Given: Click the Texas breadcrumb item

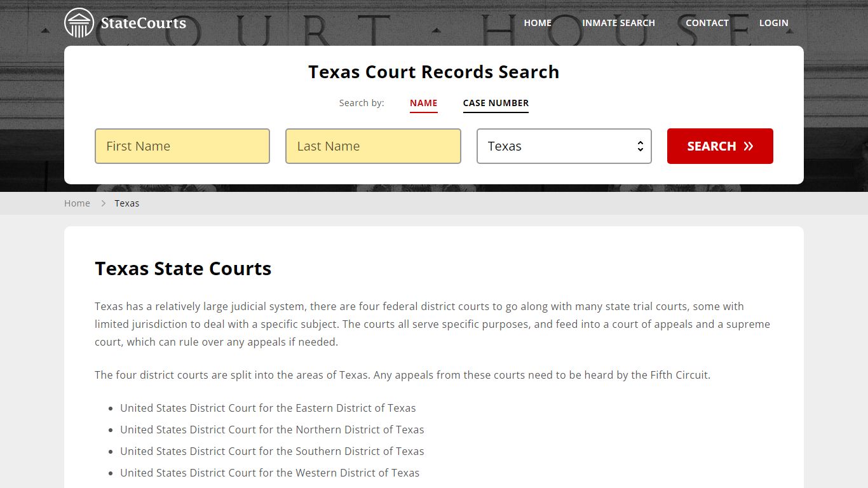Looking at the screenshot, I should 126,203.
